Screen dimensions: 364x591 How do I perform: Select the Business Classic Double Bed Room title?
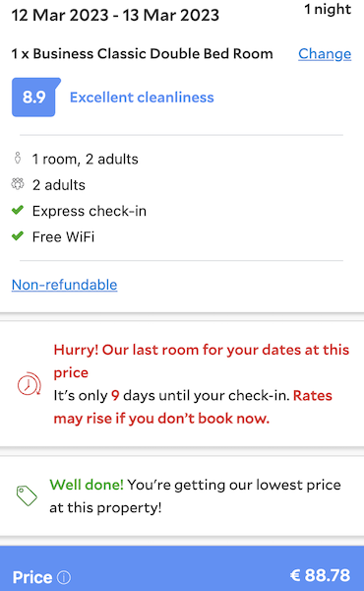click(142, 54)
